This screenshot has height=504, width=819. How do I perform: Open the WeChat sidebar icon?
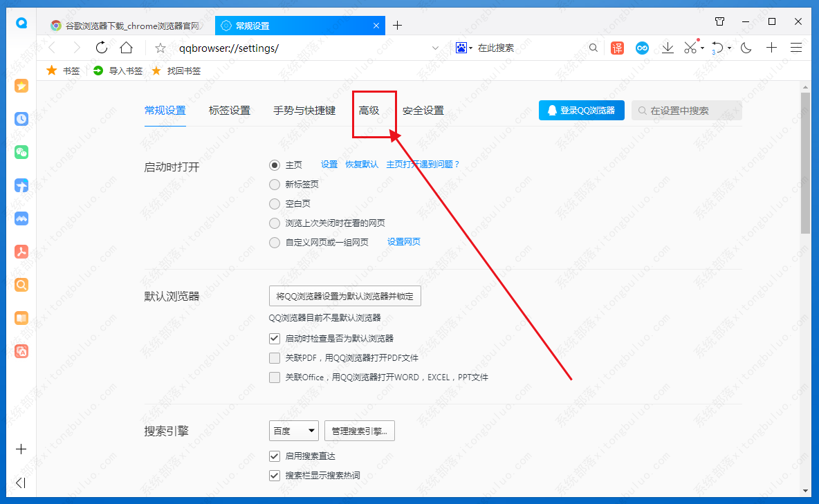(21, 152)
